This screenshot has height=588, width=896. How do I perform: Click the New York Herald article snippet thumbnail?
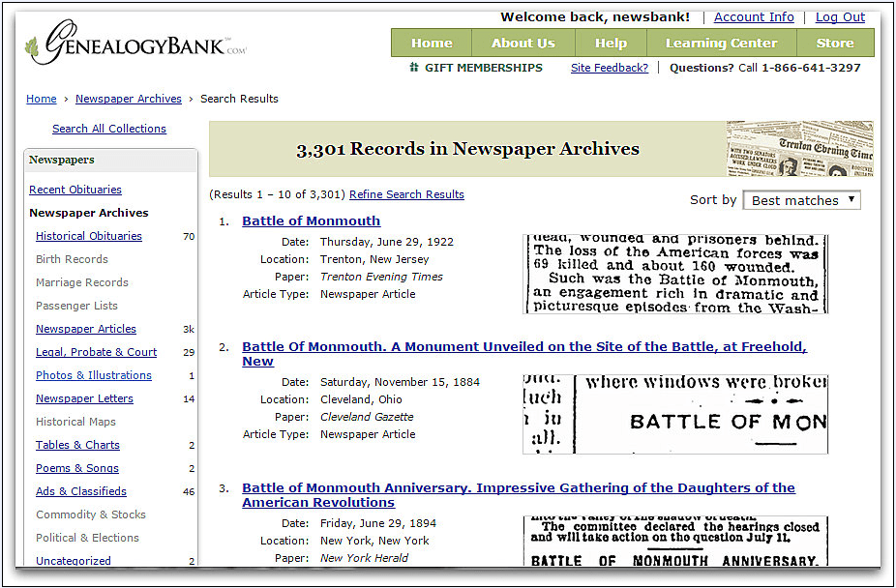click(675, 542)
